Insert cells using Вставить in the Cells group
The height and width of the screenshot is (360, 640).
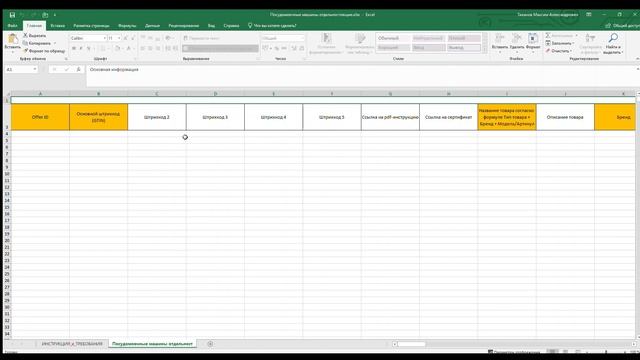pyautogui.click(x=500, y=43)
